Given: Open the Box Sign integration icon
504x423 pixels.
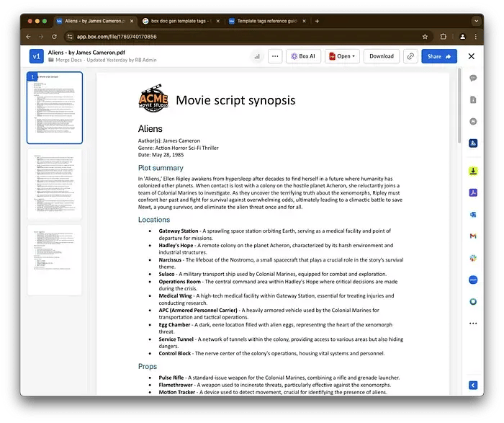Looking at the screenshot, I should pyautogui.click(x=473, y=143).
